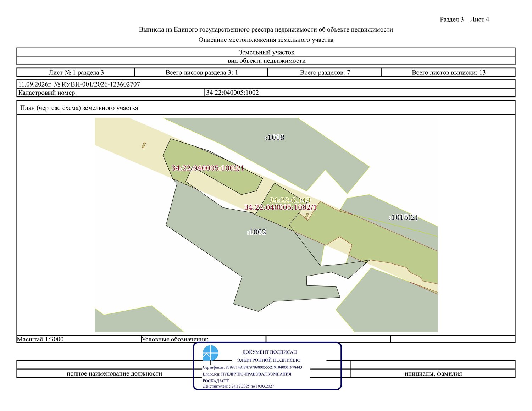Click 'ЭЛЕКТРОННОЙ ПОДПИСЬЮ' stamp line

click(x=268, y=360)
